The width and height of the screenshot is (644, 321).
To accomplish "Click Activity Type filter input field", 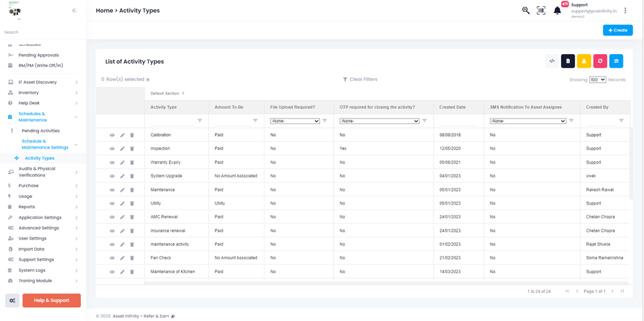I will pos(173,121).
